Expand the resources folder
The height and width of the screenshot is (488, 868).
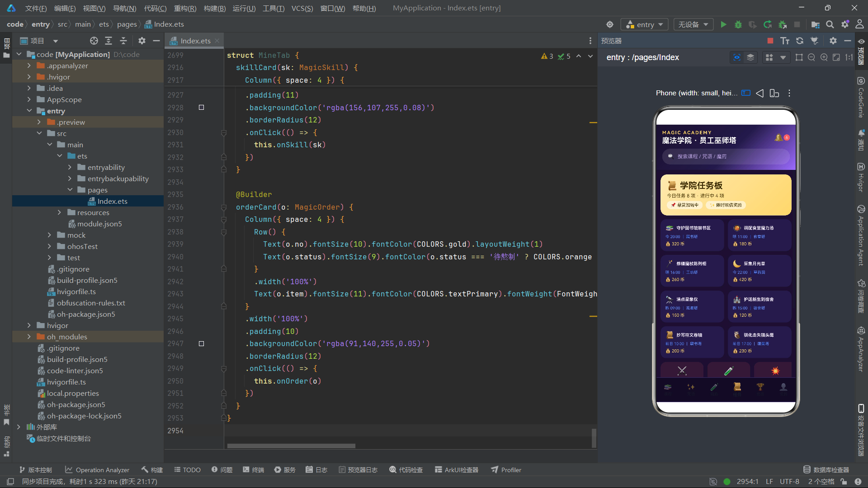point(59,212)
